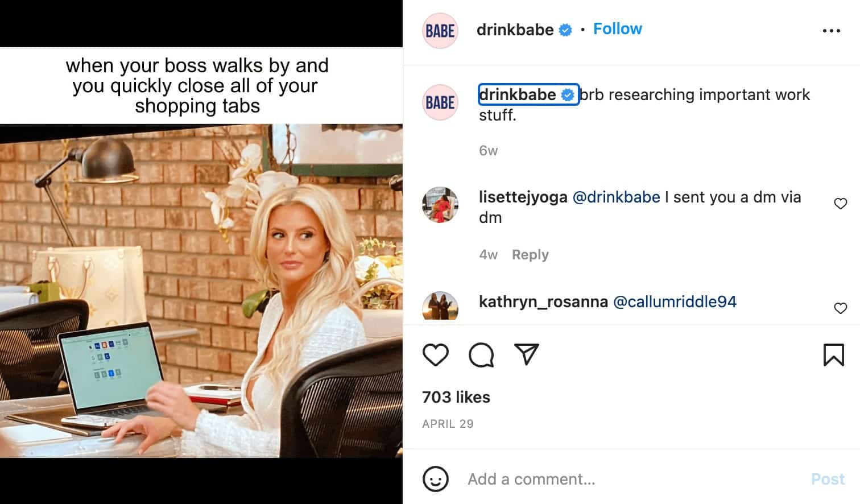Open the three-dot more options menu
Viewport: 860px width, 504px height.
831,31
